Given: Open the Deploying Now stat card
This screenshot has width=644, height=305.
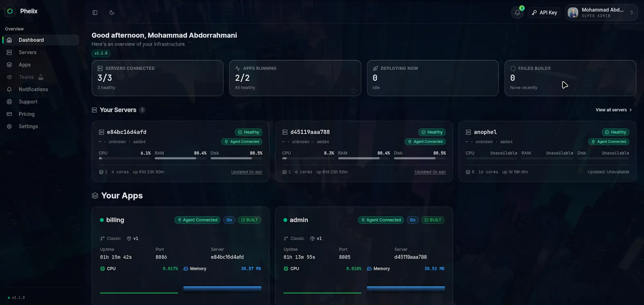Looking at the screenshot, I should [433, 78].
